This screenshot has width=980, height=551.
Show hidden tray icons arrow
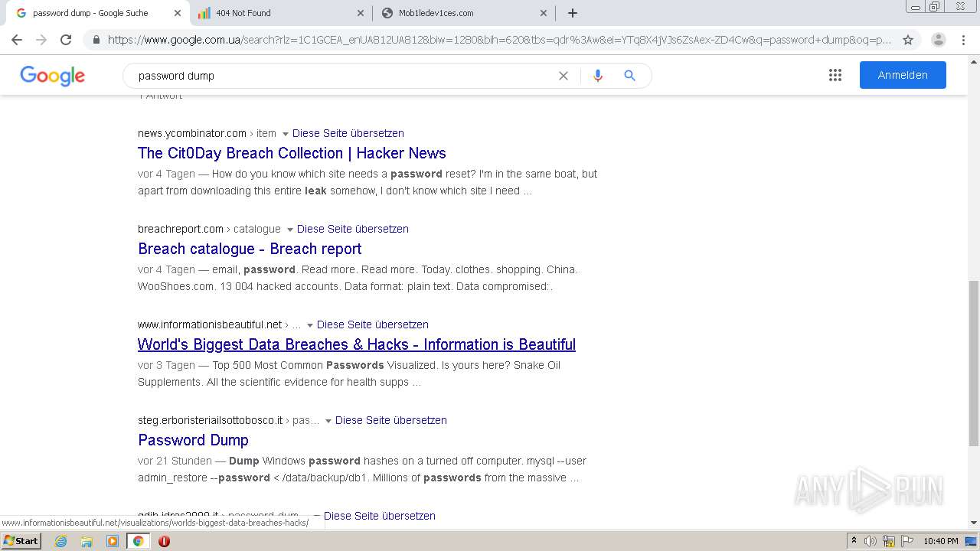point(854,541)
